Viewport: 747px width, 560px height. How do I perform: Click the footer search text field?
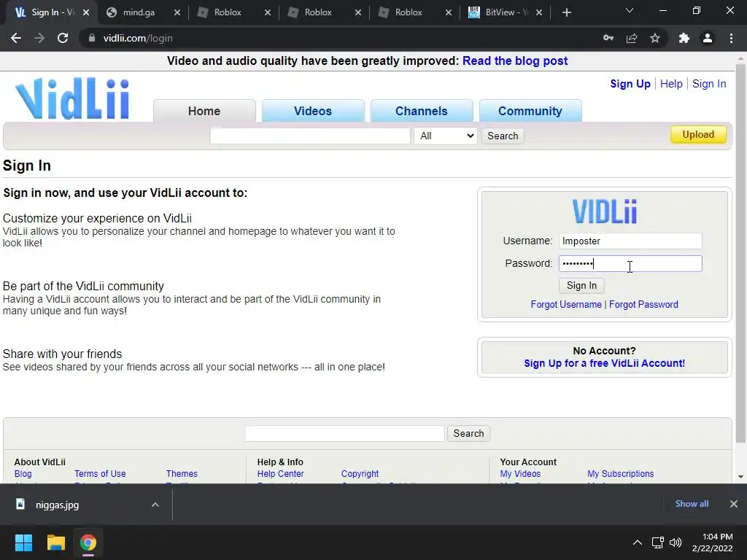point(344,433)
